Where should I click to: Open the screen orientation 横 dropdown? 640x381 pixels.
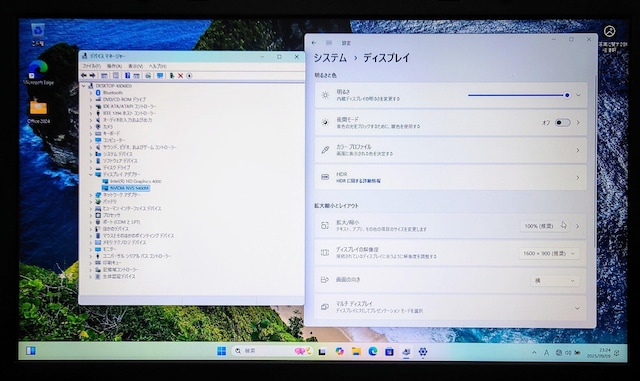(x=555, y=281)
